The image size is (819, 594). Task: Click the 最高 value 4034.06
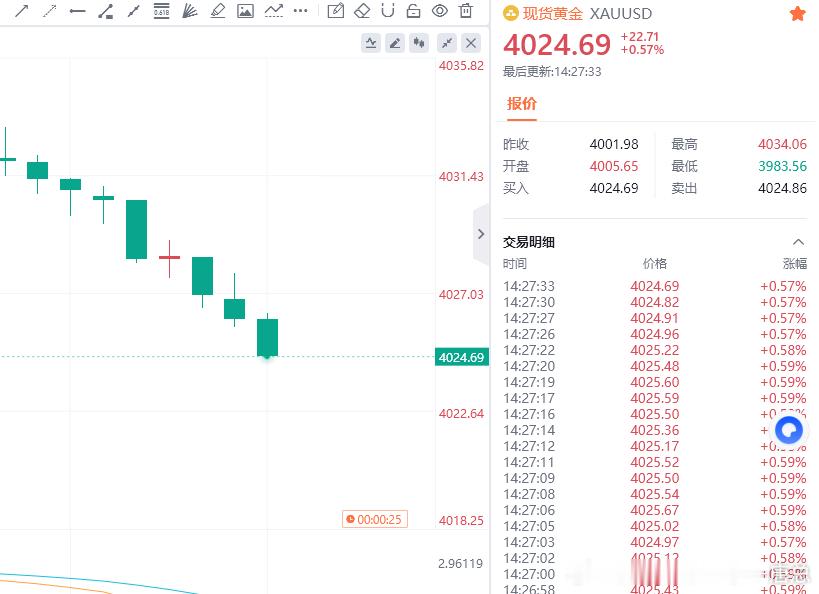click(x=782, y=144)
